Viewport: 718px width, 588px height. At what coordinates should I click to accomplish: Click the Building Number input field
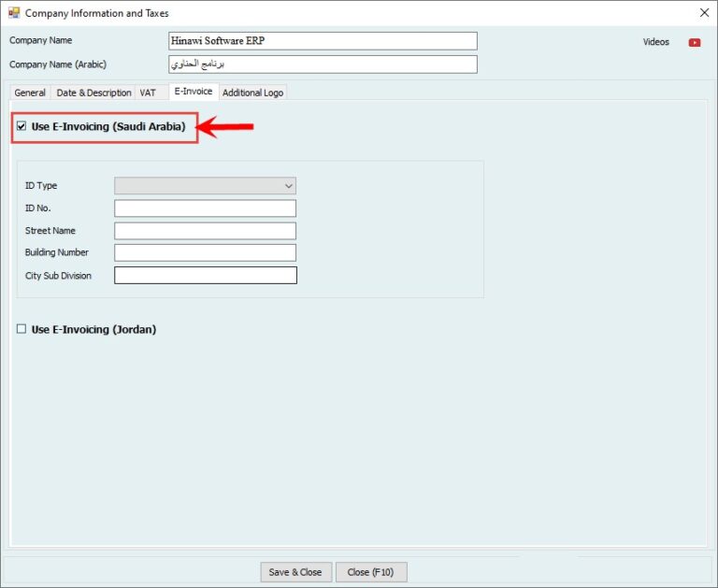(205, 252)
